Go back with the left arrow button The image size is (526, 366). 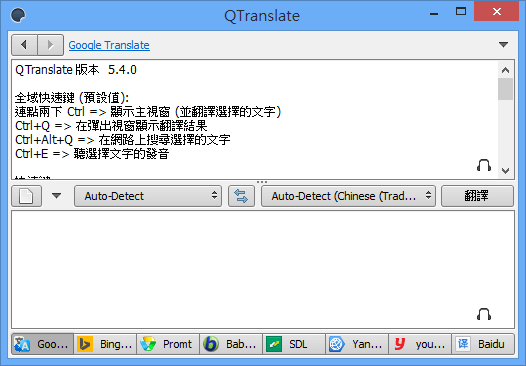pos(24,45)
